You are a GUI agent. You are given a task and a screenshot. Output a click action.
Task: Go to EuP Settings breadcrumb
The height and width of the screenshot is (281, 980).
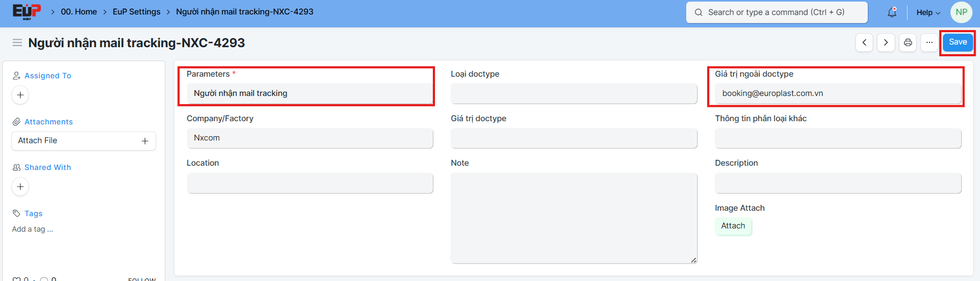pos(136,12)
